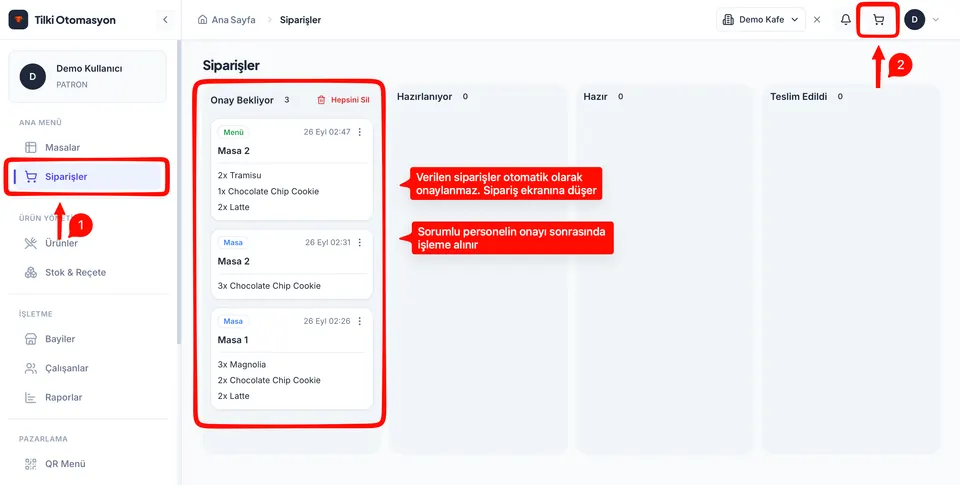The height and width of the screenshot is (485, 960).
Task: Open options menu for 02:47 Masa 2 order
Action: click(360, 132)
